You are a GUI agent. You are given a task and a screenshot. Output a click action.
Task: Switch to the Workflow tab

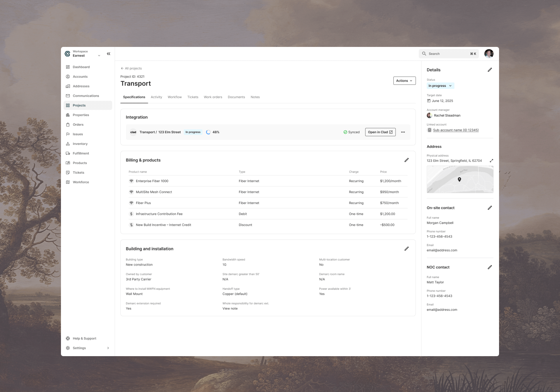coord(174,97)
